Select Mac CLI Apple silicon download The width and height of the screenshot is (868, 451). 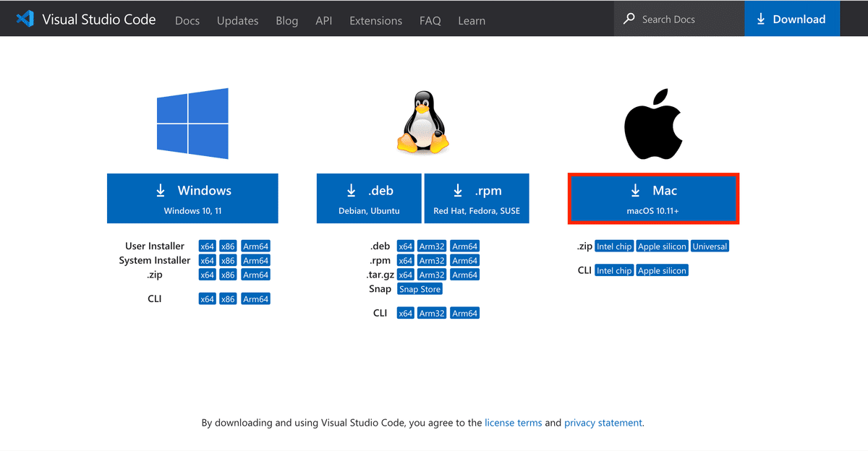click(x=662, y=270)
